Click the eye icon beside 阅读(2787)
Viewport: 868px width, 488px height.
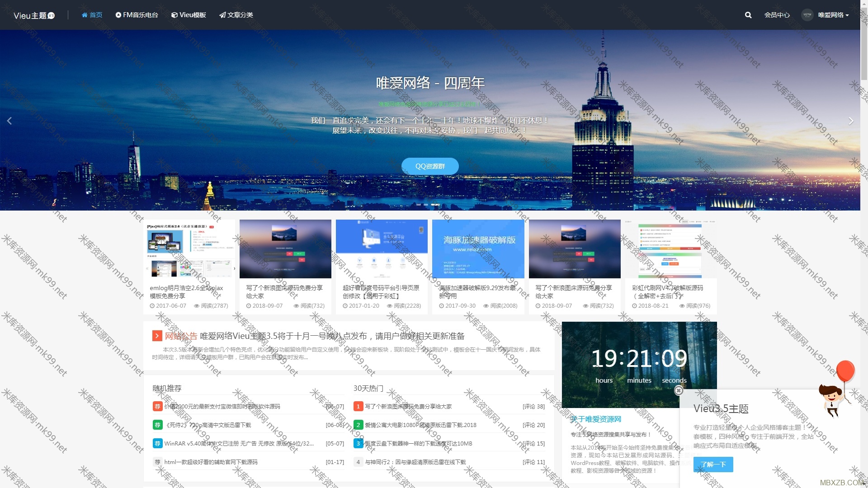(197, 306)
